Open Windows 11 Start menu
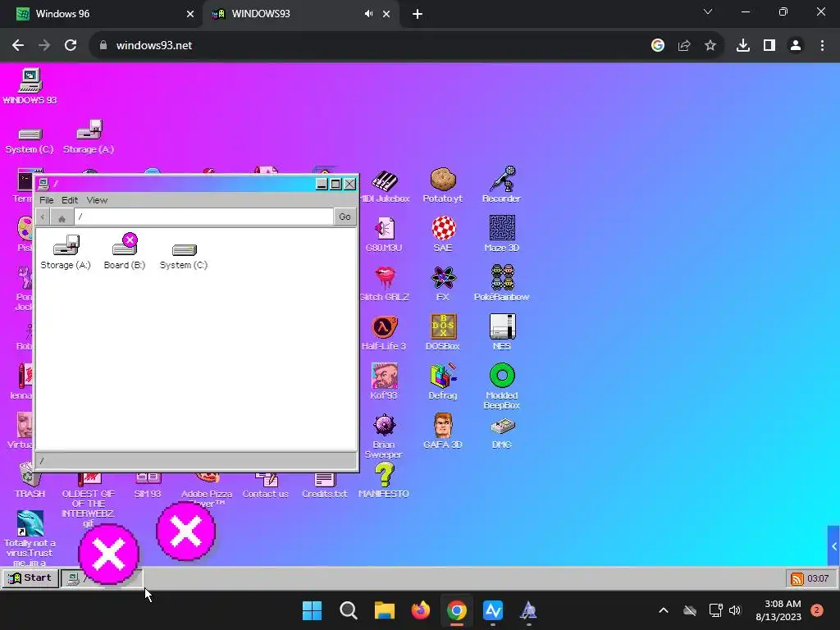The width and height of the screenshot is (840, 630). click(x=313, y=610)
